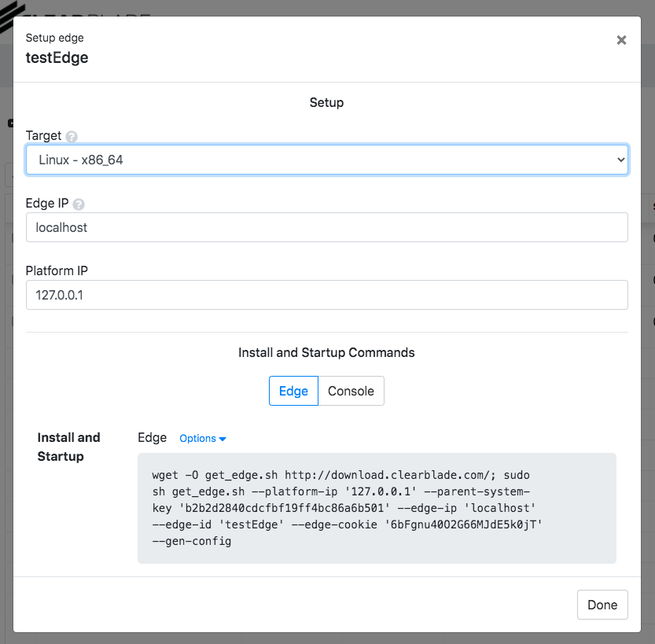The image size is (655, 644).
Task: Click the wget install command code block
Action: coord(377,508)
